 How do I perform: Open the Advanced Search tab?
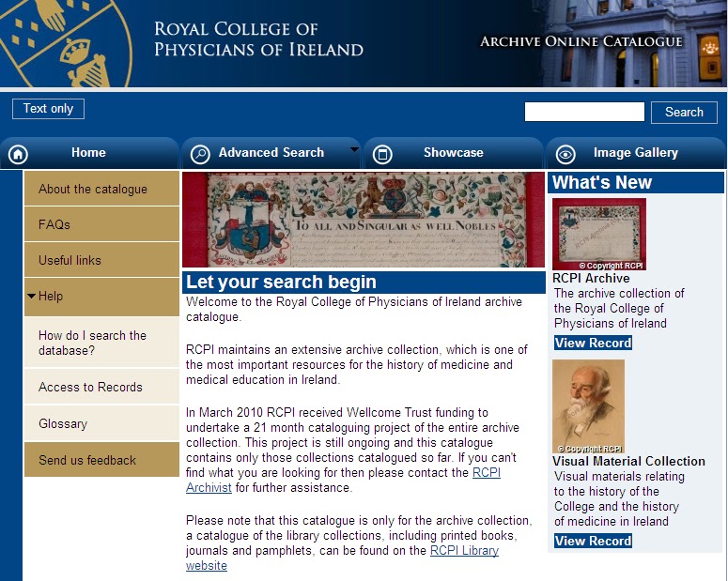[271, 153]
